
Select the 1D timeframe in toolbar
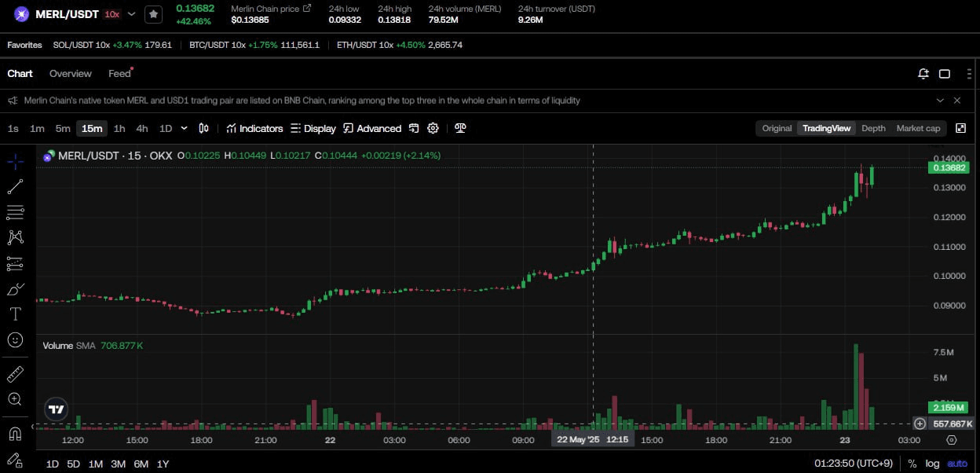pos(166,128)
